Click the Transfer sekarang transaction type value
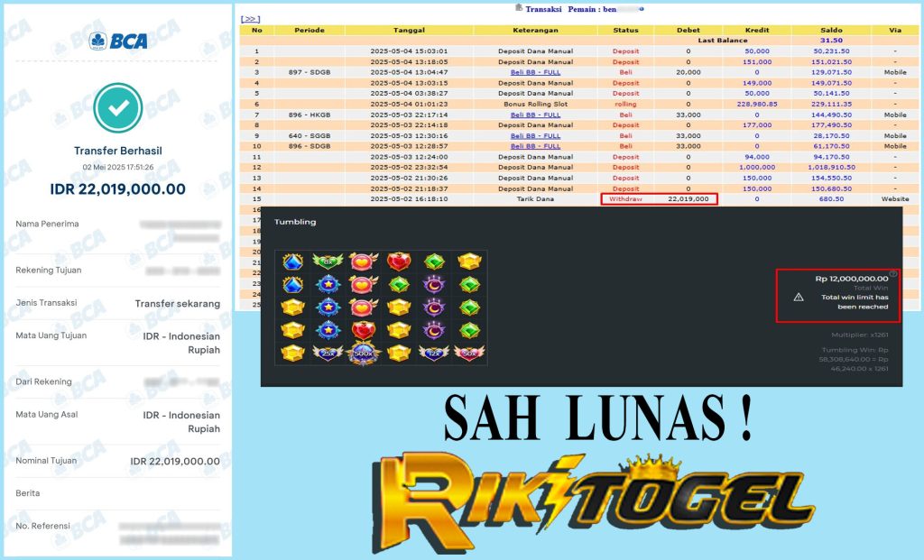The height and width of the screenshot is (560, 924). point(178,303)
